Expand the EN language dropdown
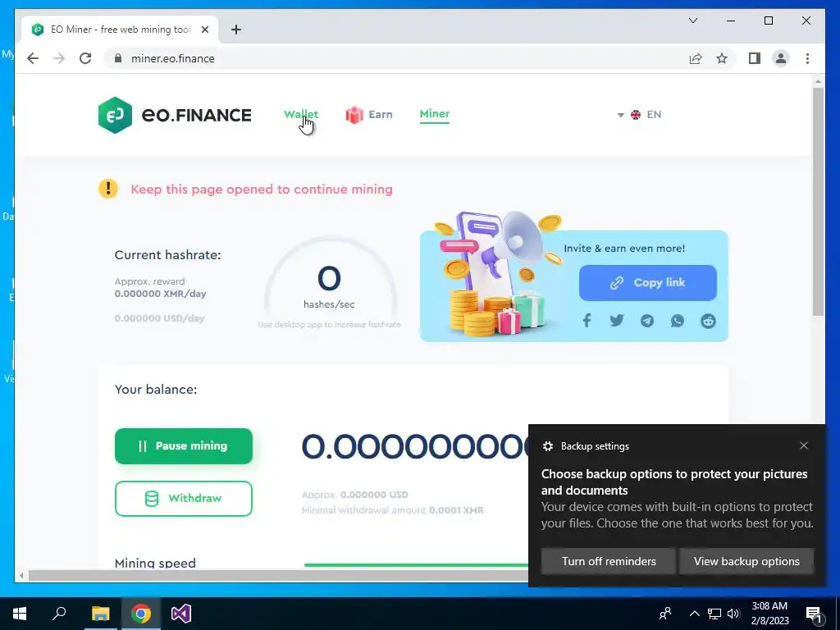This screenshot has height=630, width=840. (x=640, y=115)
